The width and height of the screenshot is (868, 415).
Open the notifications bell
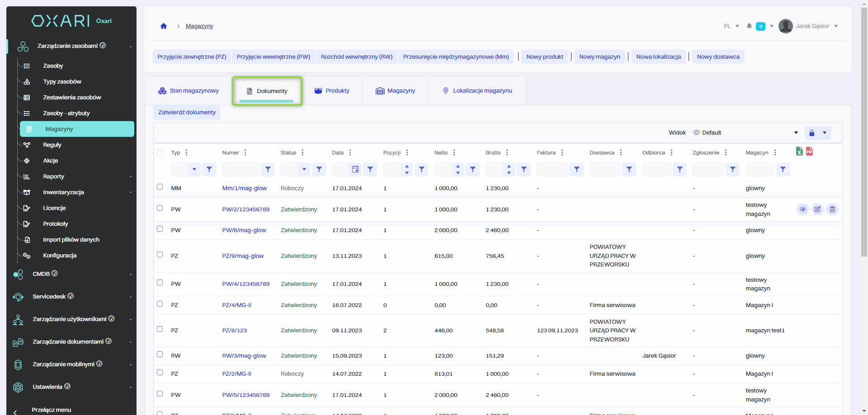click(x=749, y=26)
